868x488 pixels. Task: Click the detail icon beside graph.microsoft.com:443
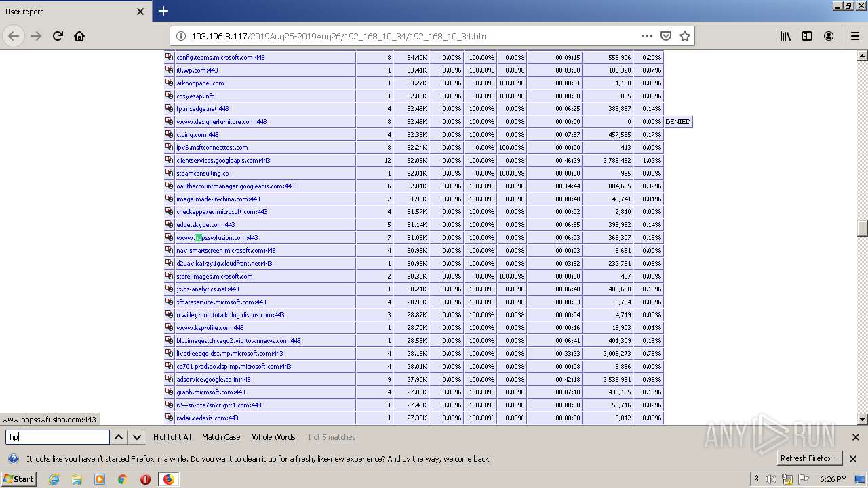[x=170, y=392]
